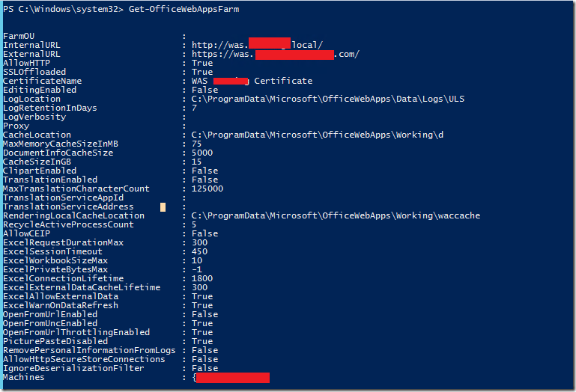The height and width of the screenshot is (392, 576).
Task: Click the ExternalURL https://was link value
Action: (x=276, y=54)
